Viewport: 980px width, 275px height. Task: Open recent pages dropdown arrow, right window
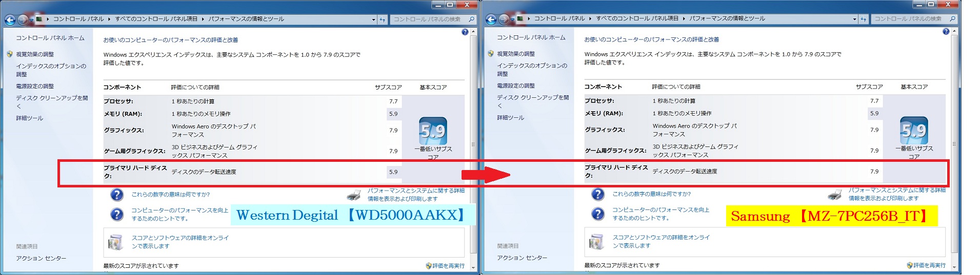tap(513, 20)
